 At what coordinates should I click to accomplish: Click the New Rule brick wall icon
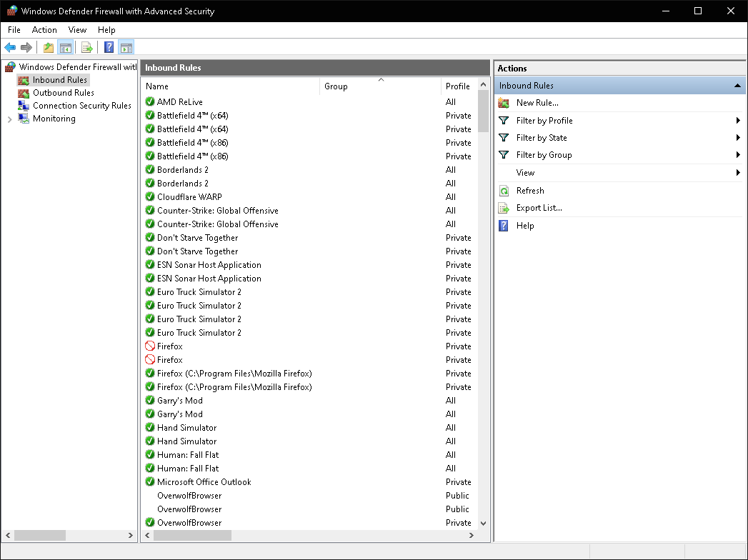click(x=504, y=103)
